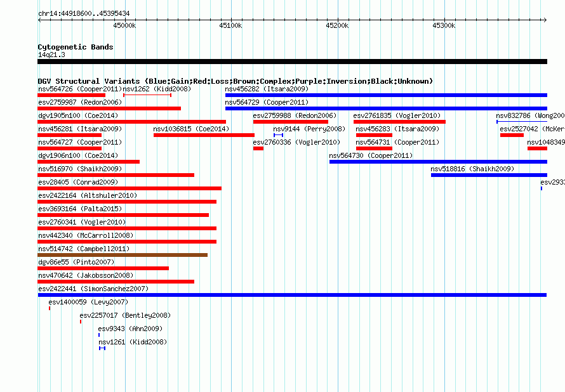565x392 pixels.
Task: Click the thin red bracket glyph under nsv1262
Action: 147,95
